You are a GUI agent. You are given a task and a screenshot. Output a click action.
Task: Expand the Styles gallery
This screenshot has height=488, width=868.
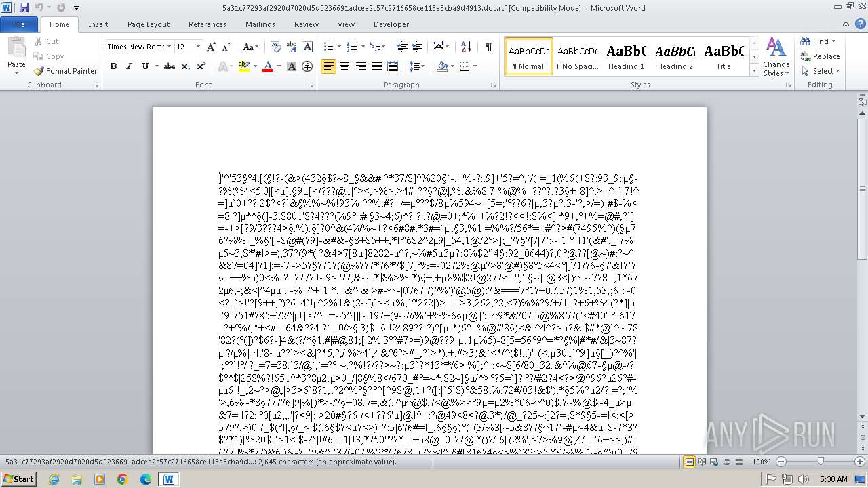[754, 71]
